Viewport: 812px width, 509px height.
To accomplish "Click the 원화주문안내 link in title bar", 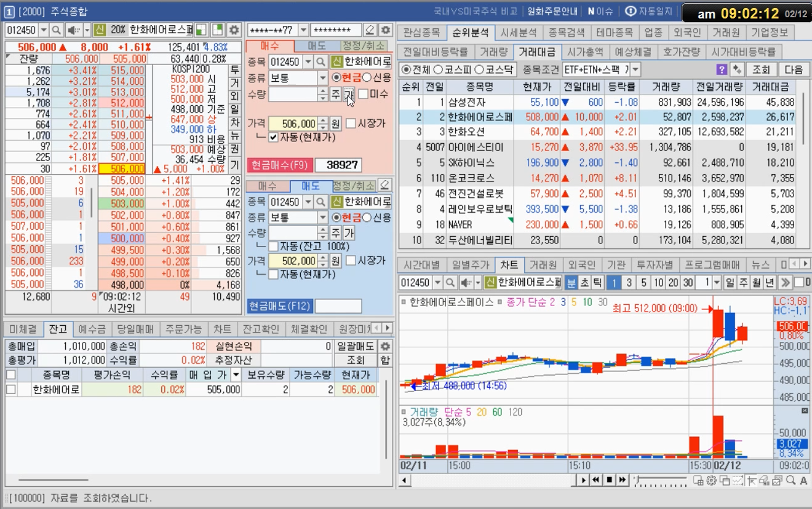I will [552, 11].
